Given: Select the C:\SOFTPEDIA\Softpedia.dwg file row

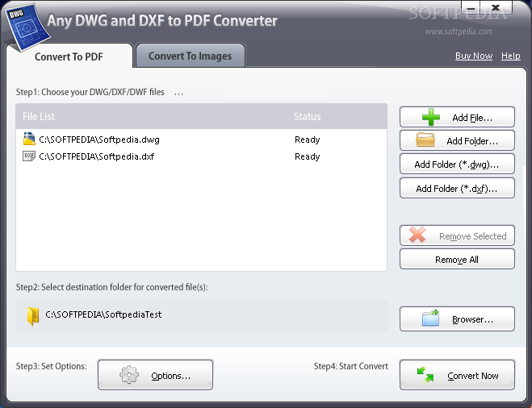Looking at the screenshot, I should pyautogui.click(x=201, y=139).
